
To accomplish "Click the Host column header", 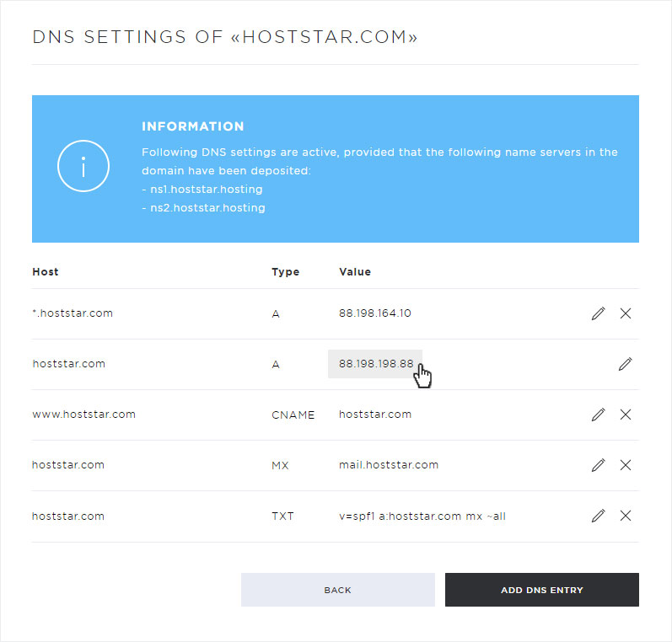I will coord(46,271).
